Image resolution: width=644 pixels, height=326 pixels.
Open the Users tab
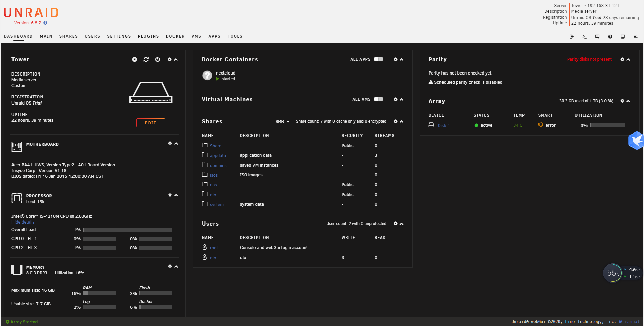click(x=92, y=36)
